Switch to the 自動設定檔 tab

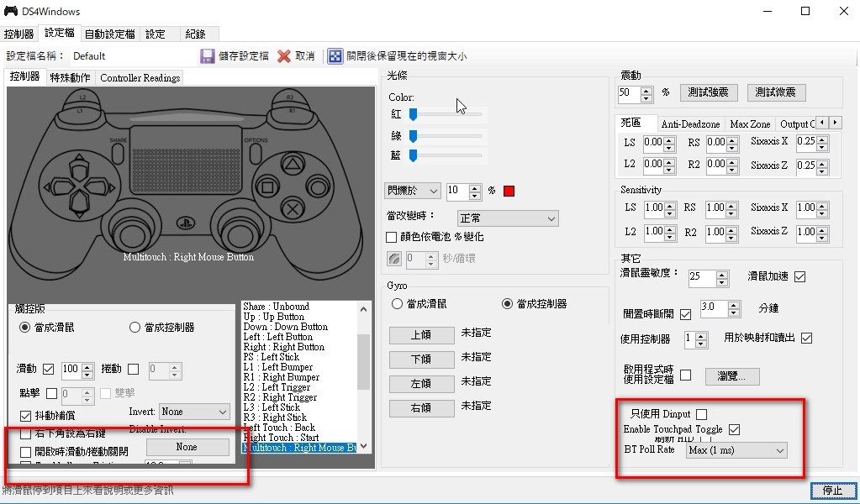pyautogui.click(x=109, y=34)
